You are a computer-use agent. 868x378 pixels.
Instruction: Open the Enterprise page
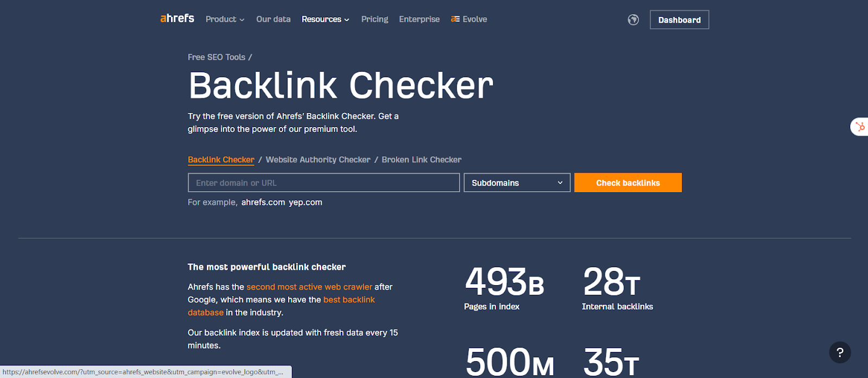pos(419,19)
